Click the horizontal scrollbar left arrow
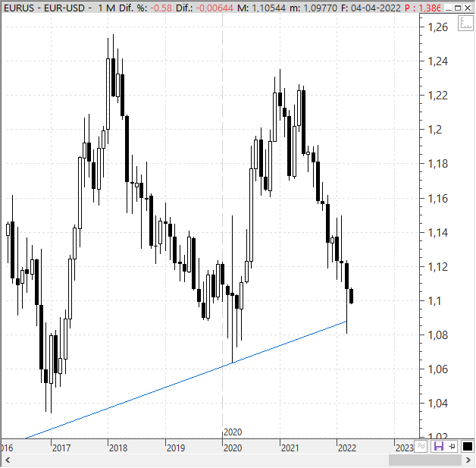This screenshot has height=468, width=476. point(8,460)
